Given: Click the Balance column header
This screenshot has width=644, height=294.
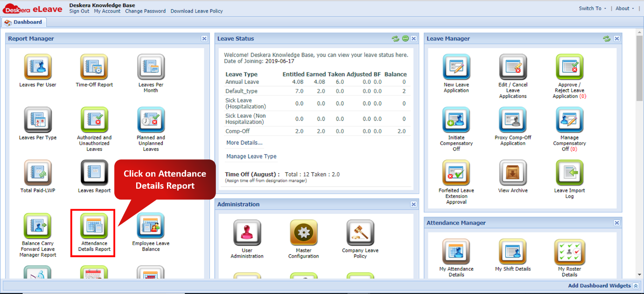Looking at the screenshot, I should [x=395, y=74].
